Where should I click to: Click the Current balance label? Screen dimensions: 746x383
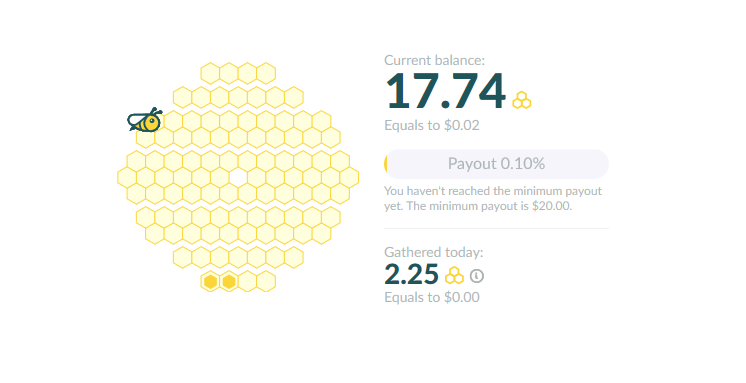point(434,60)
